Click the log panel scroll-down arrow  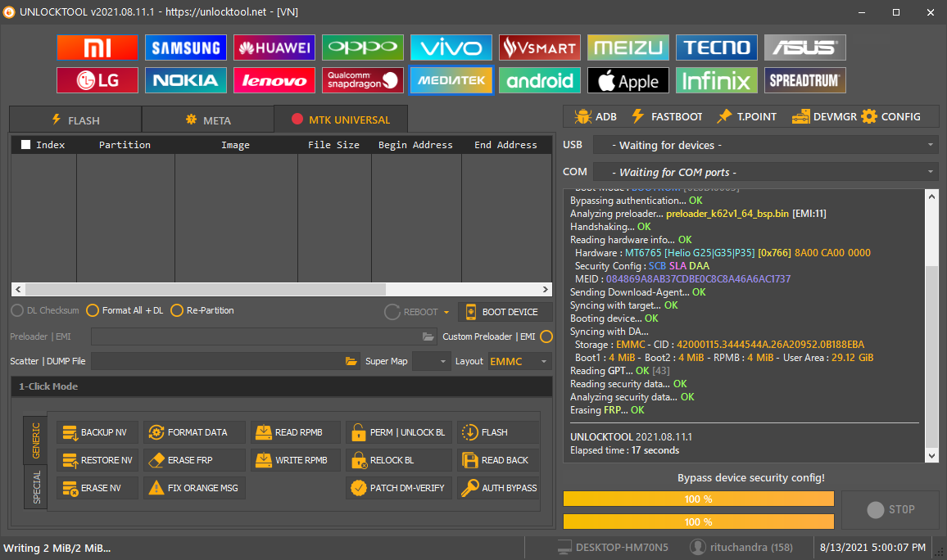point(931,455)
